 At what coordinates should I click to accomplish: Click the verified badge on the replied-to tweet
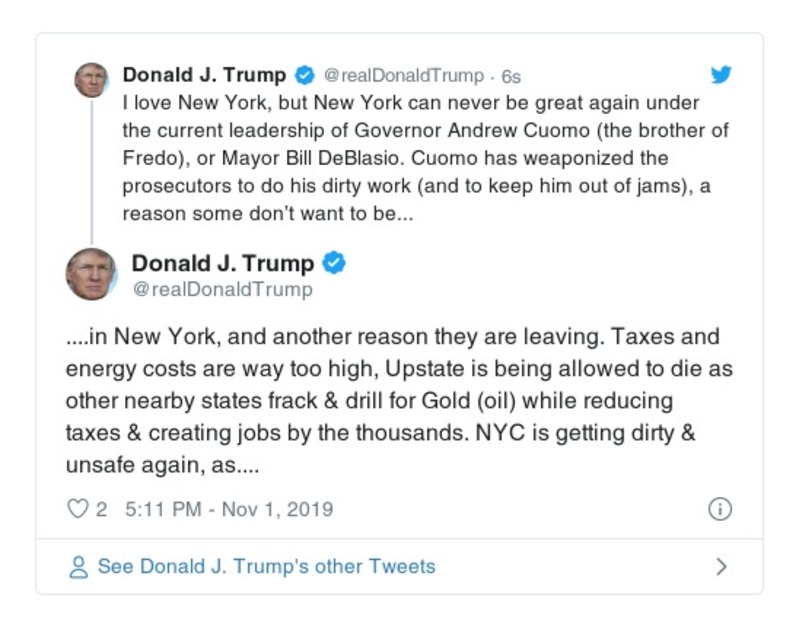tap(305, 75)
